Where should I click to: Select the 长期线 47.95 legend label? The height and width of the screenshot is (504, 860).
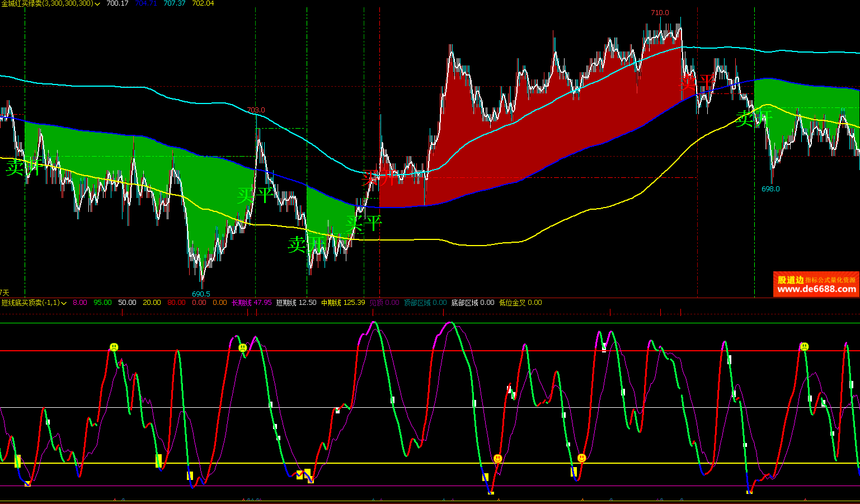point(251,303)
